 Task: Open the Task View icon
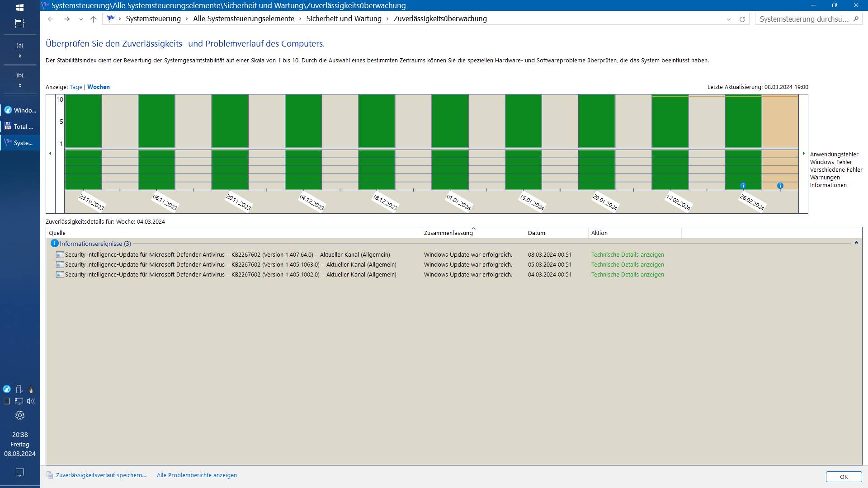tap(20, 23)
